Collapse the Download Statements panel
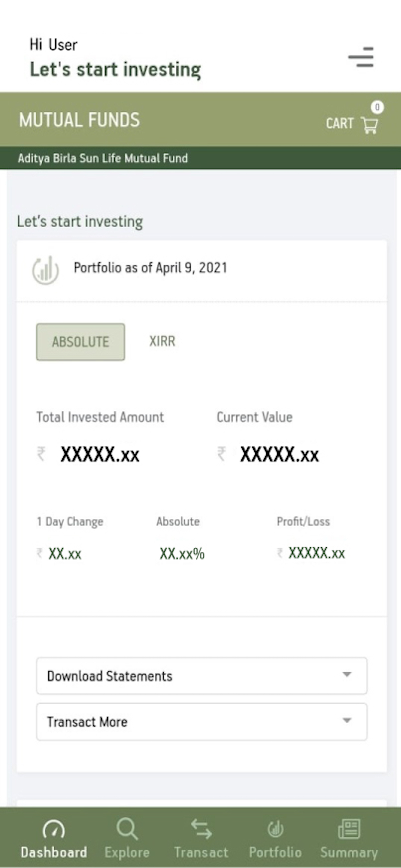Screen dimensions: 401x868 (x=347, y=676)
